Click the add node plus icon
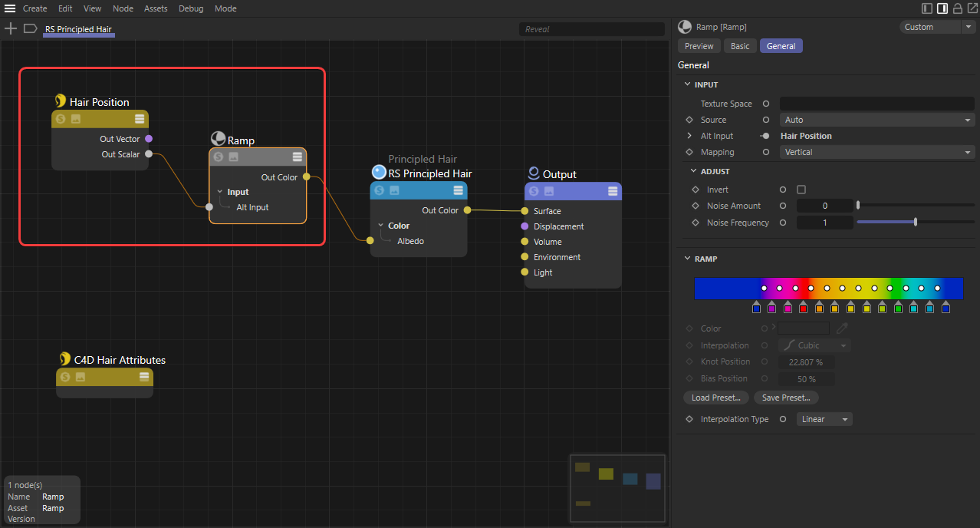The image size is (980, 528). 11,28
